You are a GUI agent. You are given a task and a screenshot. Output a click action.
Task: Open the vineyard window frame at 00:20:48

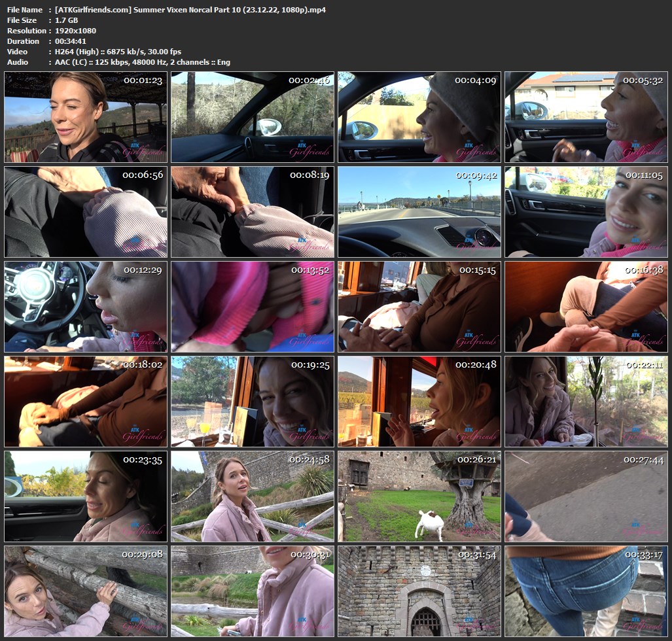[419, 402]
